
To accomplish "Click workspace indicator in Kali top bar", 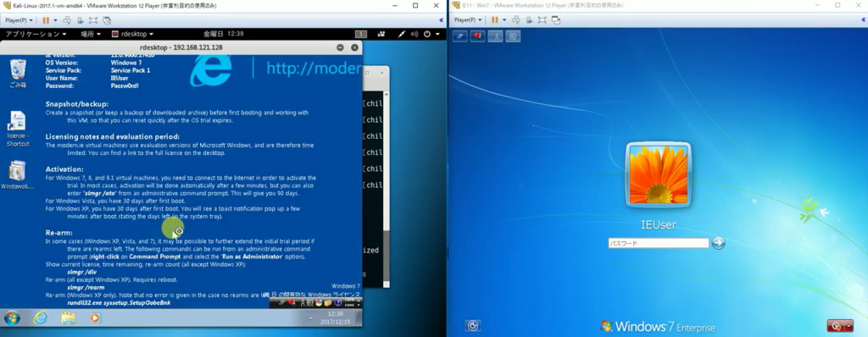I will (361, 34).
